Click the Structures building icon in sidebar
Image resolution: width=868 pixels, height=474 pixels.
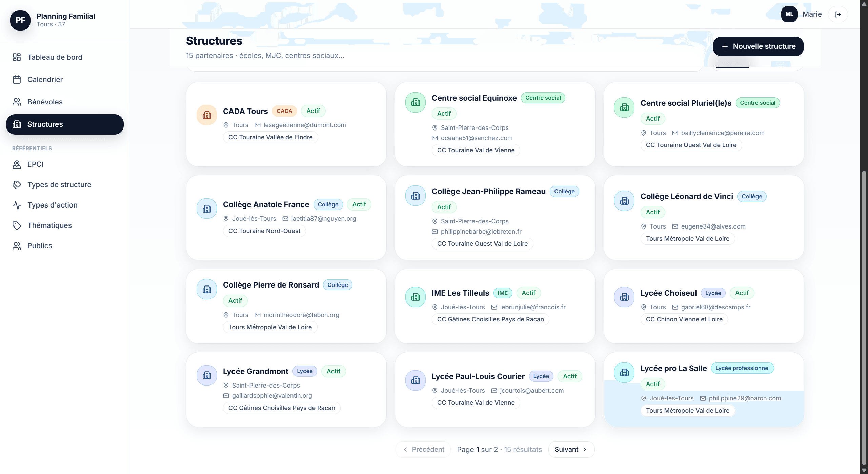pyautogui.click(x=17, y=124)
